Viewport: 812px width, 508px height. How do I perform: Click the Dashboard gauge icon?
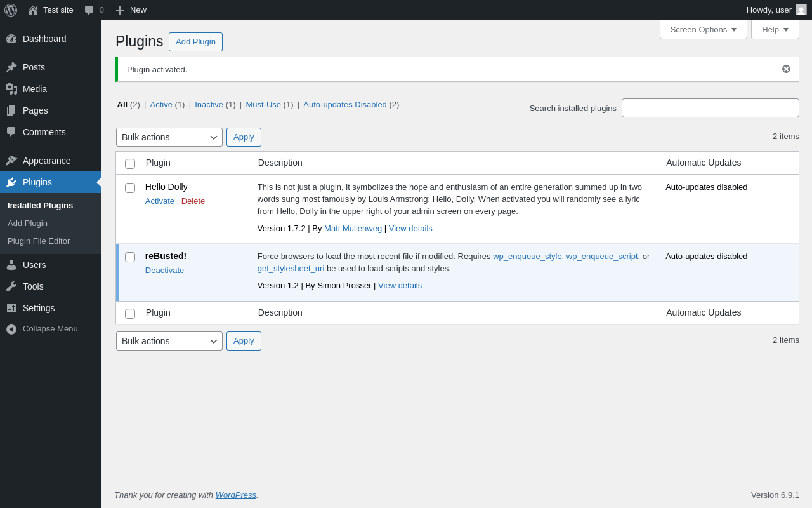point(11,39)
